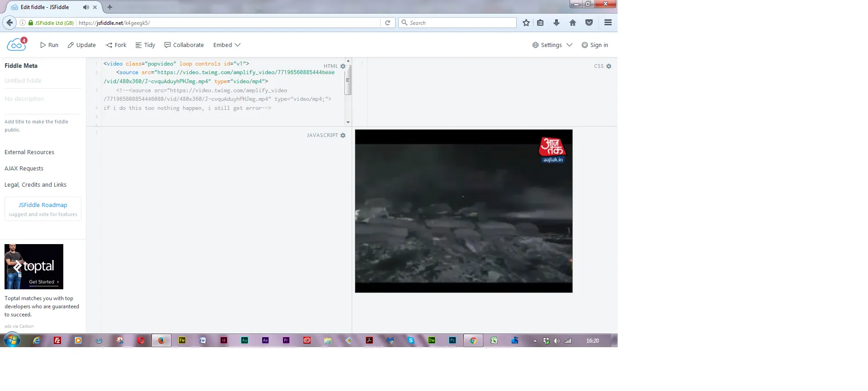Go to Firefox home page icon
868x391 pixels.
tap(573, 23)
